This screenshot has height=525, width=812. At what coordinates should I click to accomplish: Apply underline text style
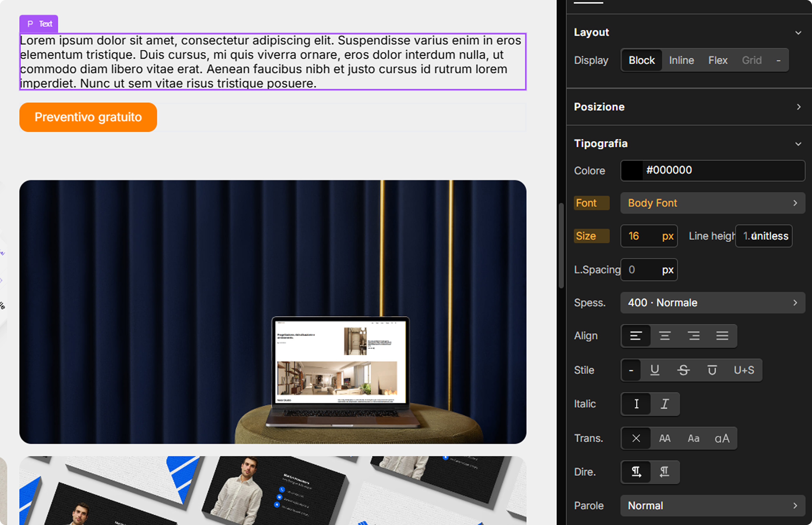coord(654,370)
